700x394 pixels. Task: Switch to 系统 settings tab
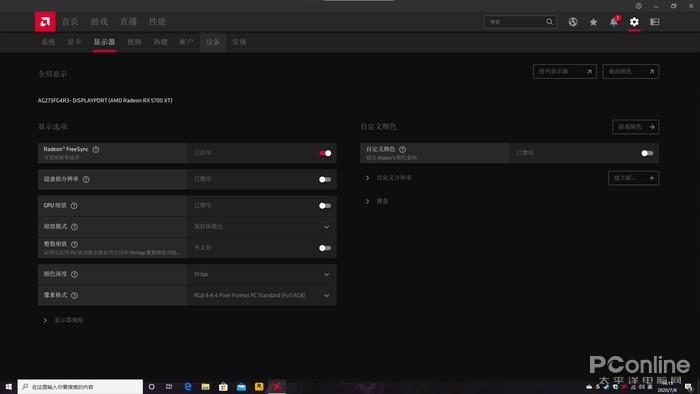(x=48, y=42)
